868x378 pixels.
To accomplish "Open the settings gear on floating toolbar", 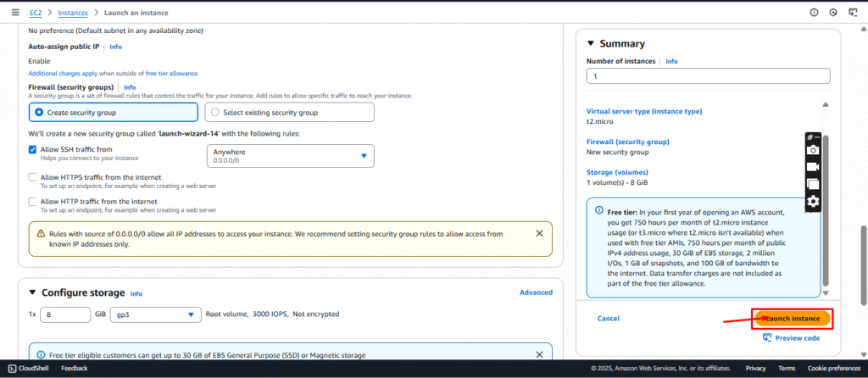I will pyautogui.click(x=813, y=201).
